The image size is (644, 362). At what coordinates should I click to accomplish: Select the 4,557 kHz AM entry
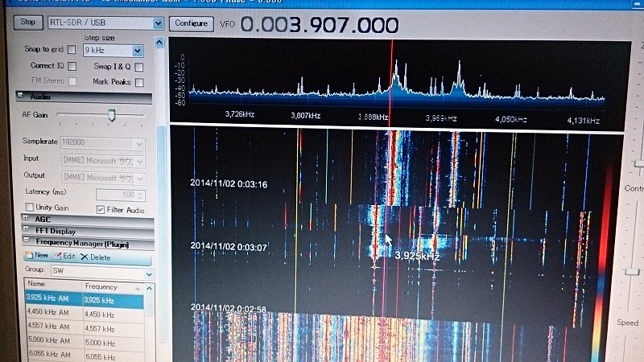[85, 327]
